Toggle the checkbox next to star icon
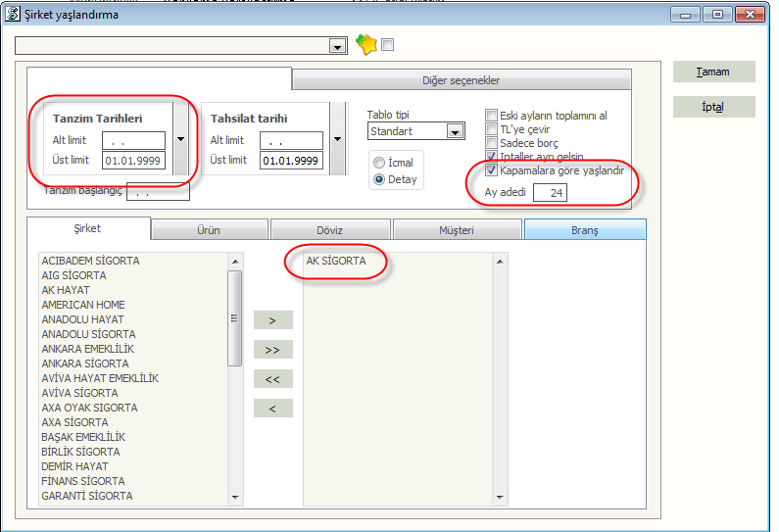The width and height of the screenshot is (779, 532). 387,45
